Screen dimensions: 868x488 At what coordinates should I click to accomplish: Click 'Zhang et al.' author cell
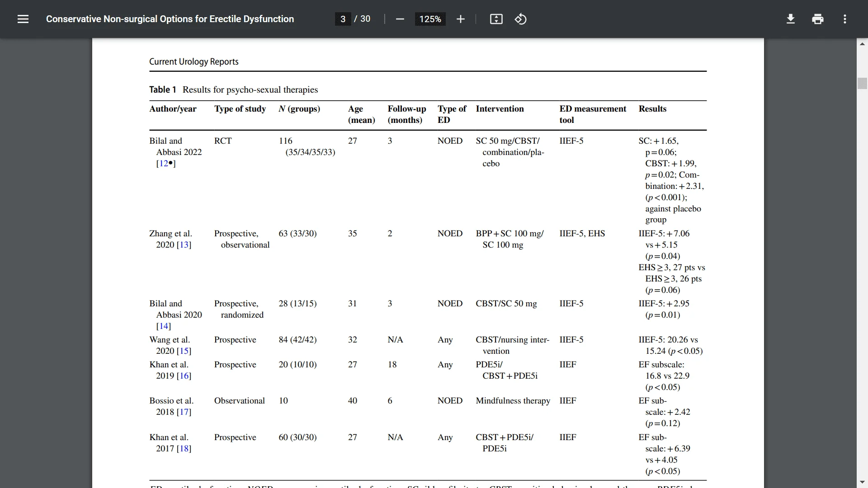point(170,234)
